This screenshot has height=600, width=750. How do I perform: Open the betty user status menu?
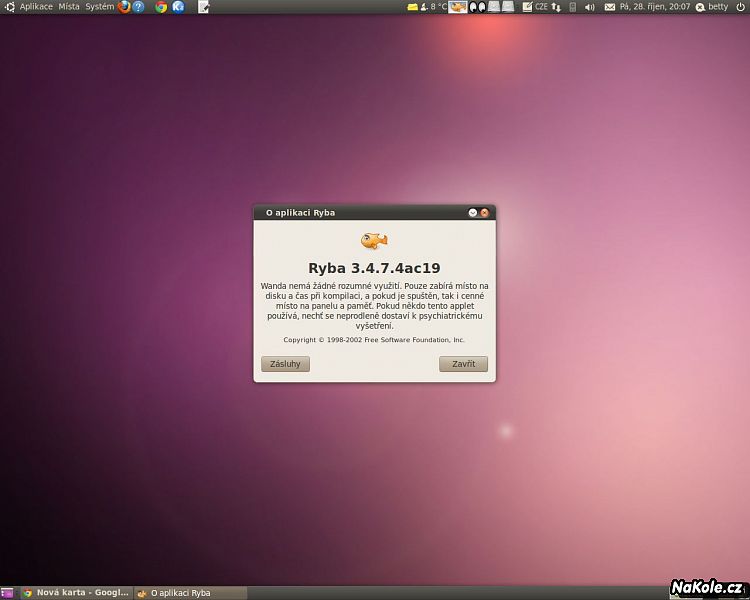(x=712, y=7)
